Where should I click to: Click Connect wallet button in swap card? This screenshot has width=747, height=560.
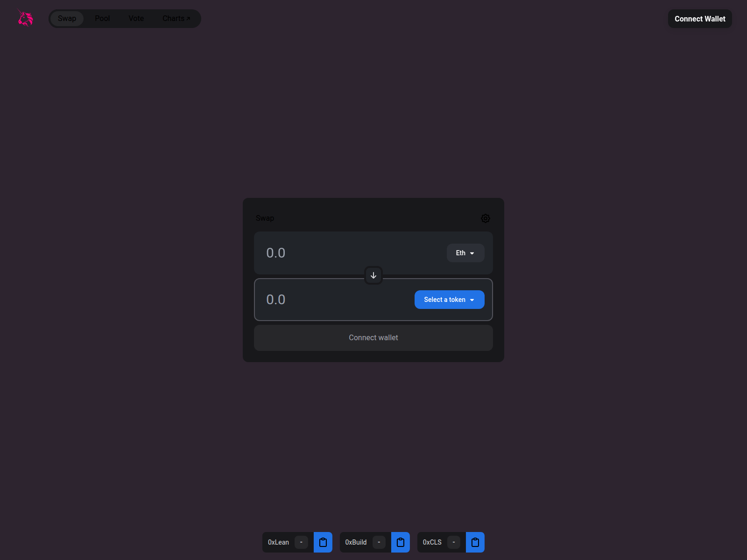click(373, 338)
